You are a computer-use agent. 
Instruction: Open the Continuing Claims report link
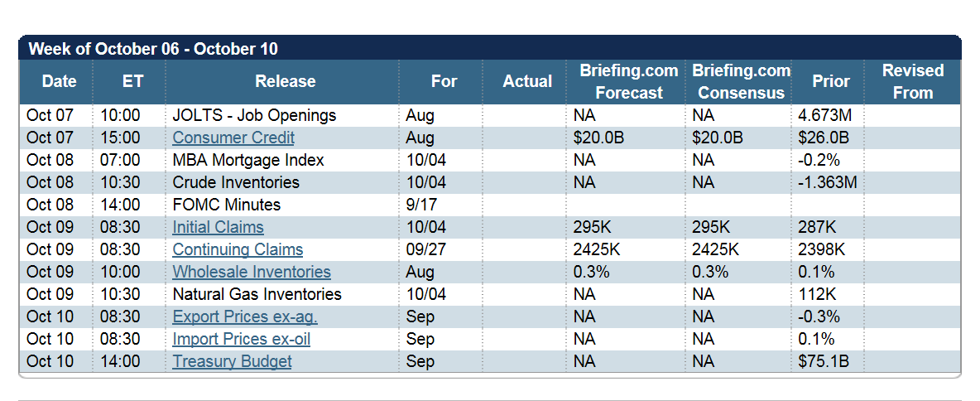coord(238,249)
